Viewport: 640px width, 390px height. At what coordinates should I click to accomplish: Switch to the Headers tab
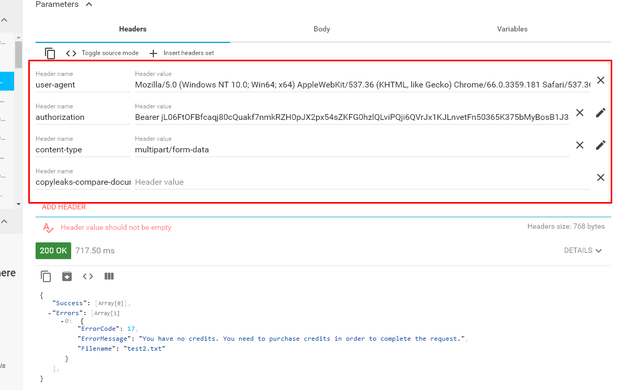(133, 29)
